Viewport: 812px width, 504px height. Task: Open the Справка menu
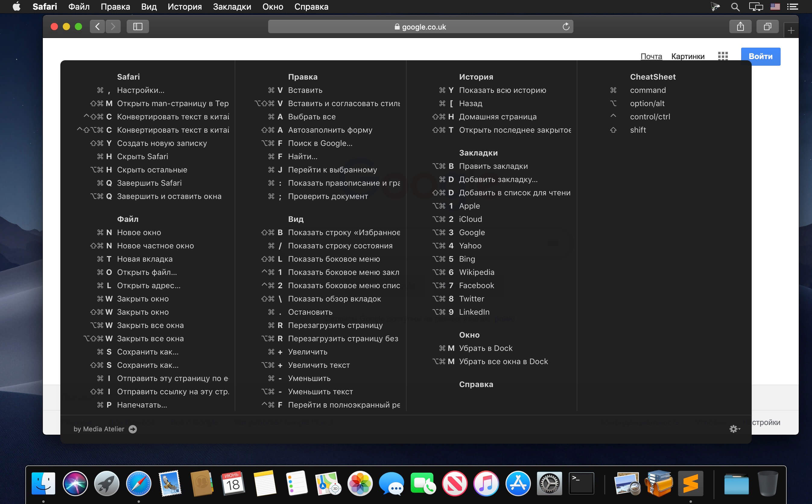312,7
